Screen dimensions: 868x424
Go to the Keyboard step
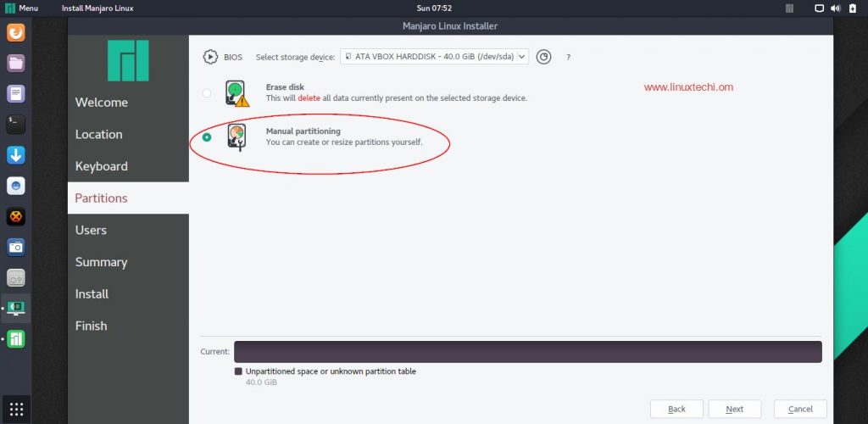(128, 166)
